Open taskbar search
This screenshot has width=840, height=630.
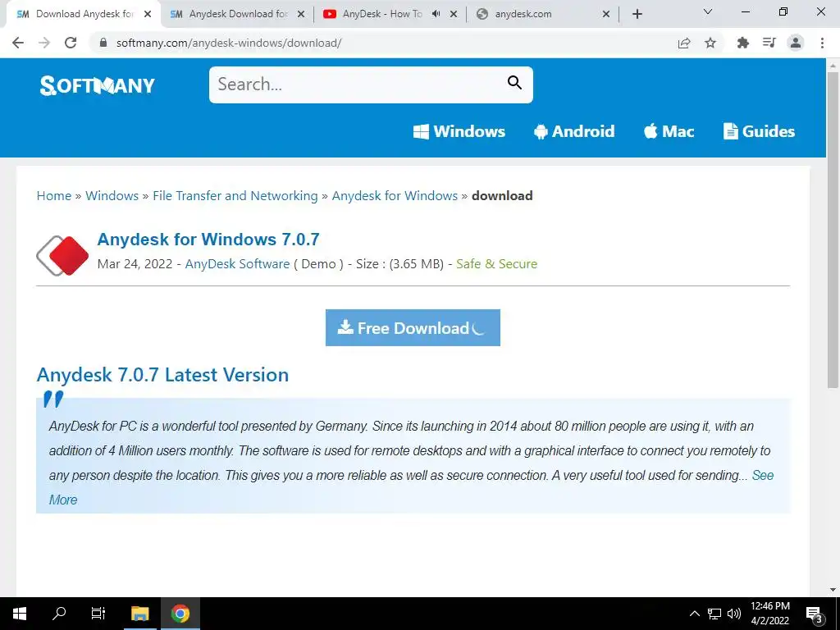59,614
